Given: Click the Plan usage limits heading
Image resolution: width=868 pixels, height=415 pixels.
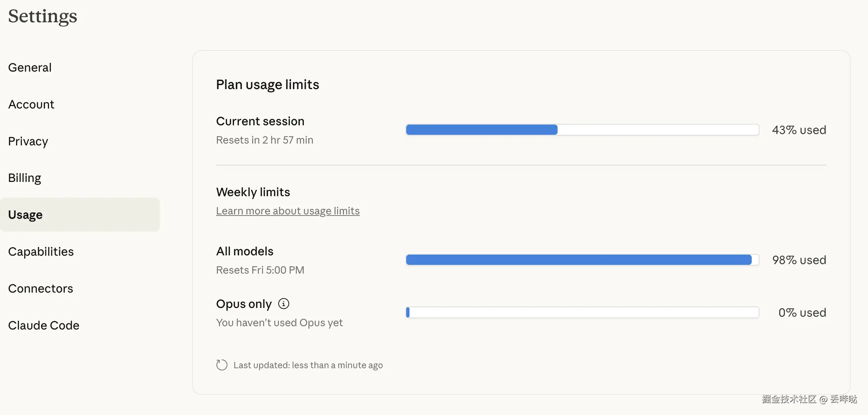Looking at the screenshot, I should click(x=267, y=84).
